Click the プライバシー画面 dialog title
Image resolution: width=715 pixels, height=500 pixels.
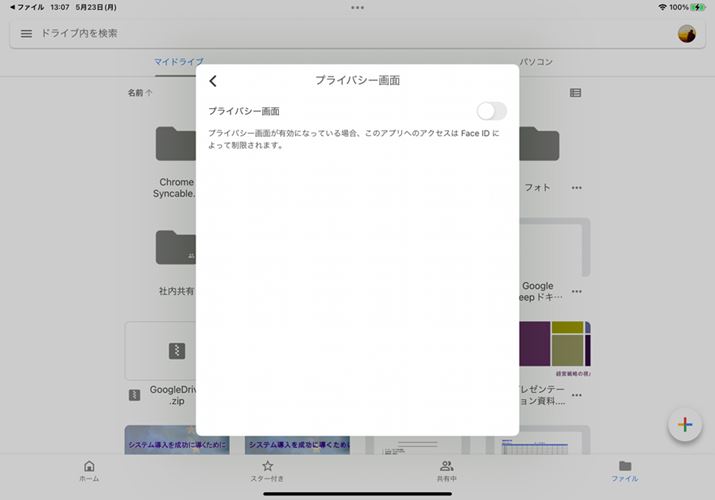point(358,80)
